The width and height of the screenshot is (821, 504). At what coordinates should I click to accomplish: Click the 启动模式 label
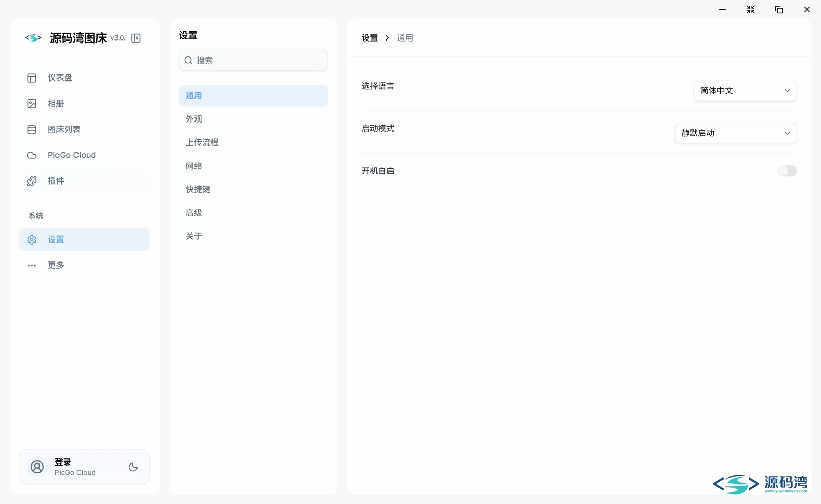click(378, 129)
